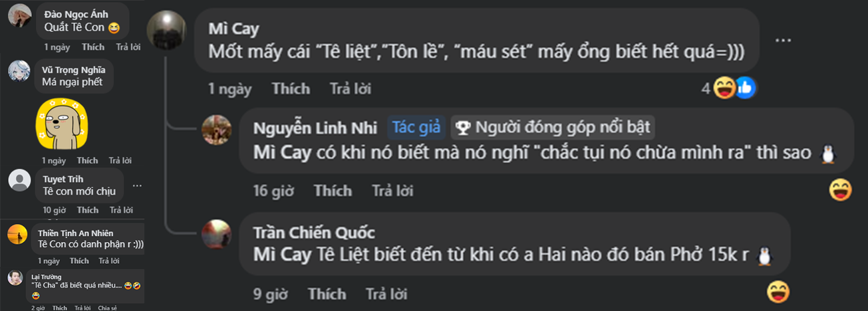Click the haha reaction on Trần Chiến Quốc's reply
Viewport: 868px width, 311px height.
pyautogui.click(x=778, y=291)
